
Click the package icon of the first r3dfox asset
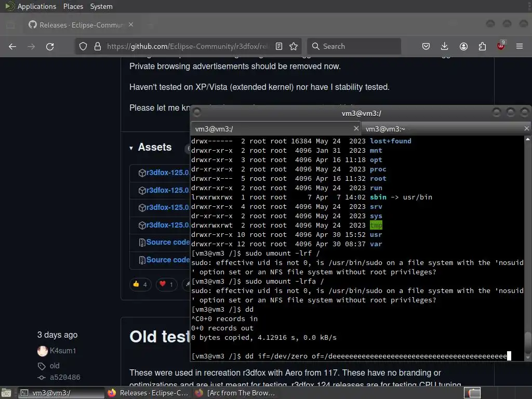click(142, 173)
